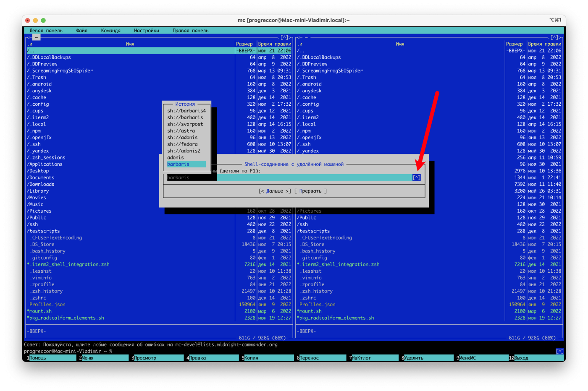Select sh://barbaris4 in history list
Viewport: 588px width, 391px height.
tap(186, 111)
